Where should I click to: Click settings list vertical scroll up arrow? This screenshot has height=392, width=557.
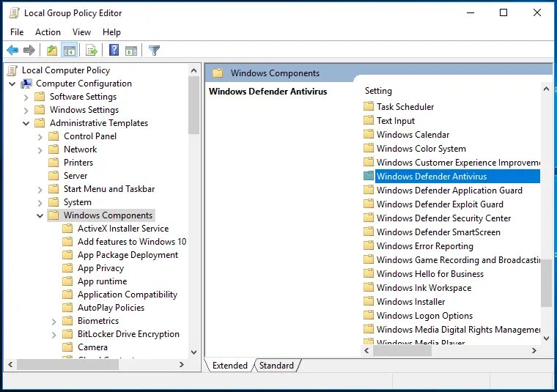(546, 89)
